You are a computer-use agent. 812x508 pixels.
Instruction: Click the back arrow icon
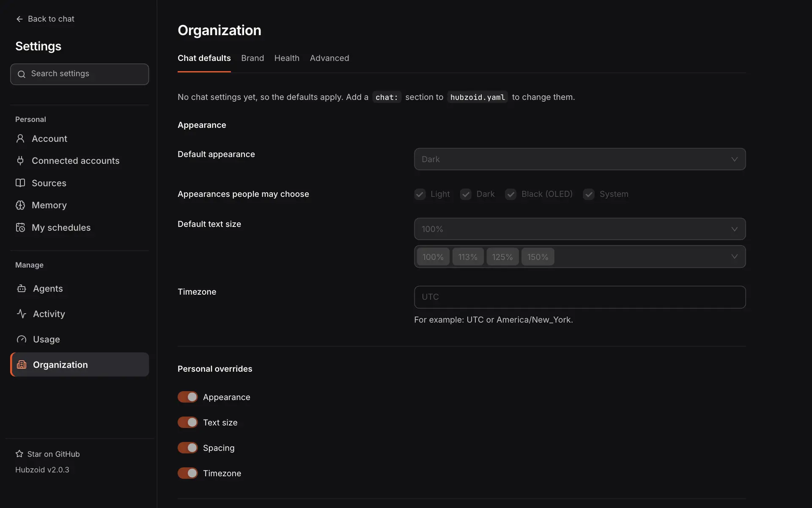tap(19, 19)
